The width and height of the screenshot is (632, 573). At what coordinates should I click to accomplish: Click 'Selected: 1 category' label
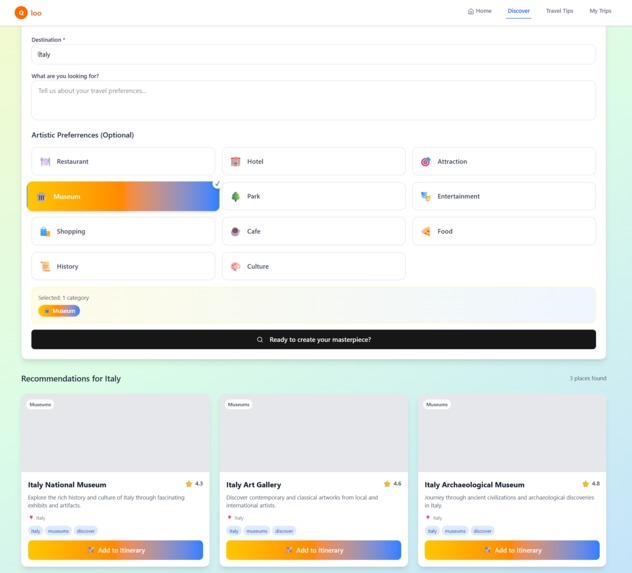click(x=64, y=298)
